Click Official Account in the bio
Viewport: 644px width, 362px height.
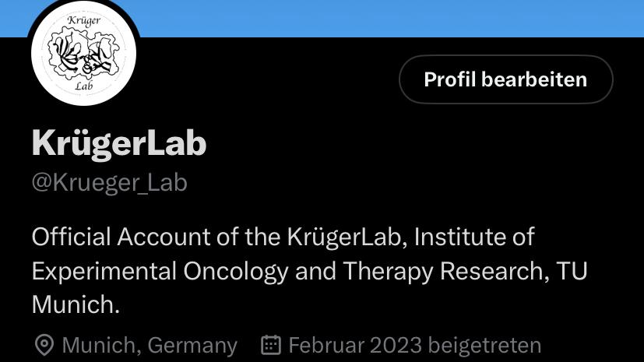121,237
